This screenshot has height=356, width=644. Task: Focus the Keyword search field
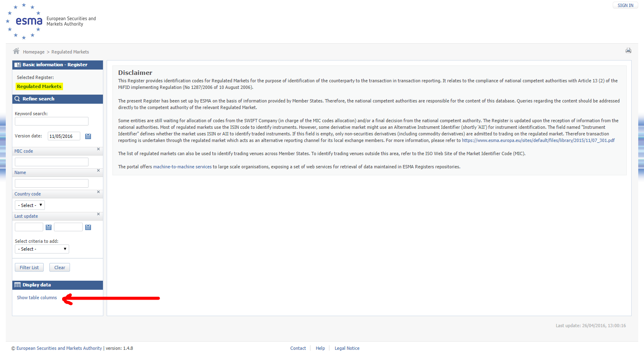tap(51, 121)
